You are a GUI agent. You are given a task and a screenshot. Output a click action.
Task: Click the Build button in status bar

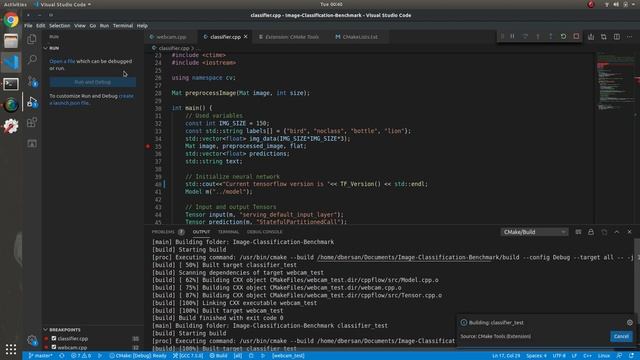click(219, 356)
